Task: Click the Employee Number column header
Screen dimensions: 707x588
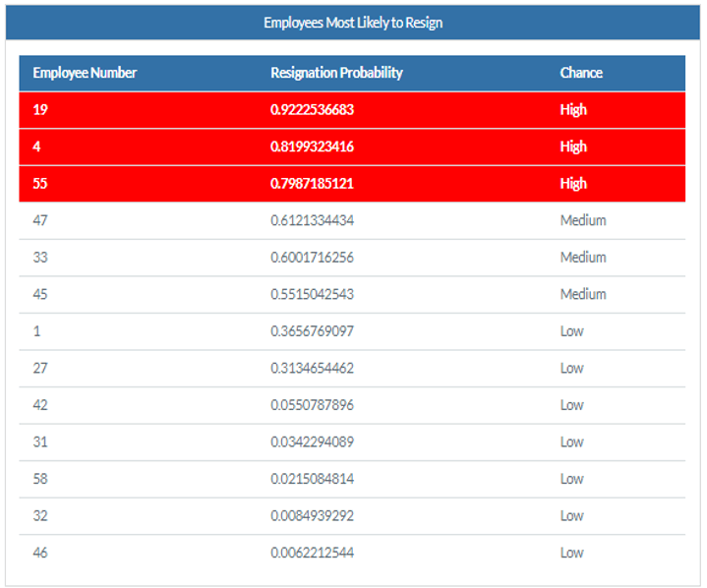Action: coord(85,73)
